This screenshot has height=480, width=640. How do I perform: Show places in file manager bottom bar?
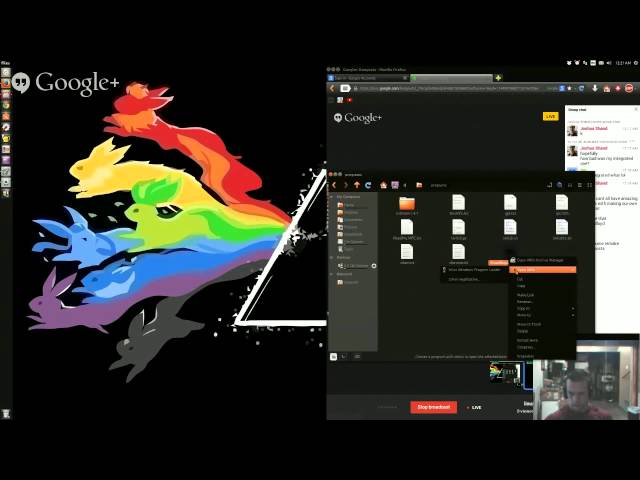tap(333, 356)
